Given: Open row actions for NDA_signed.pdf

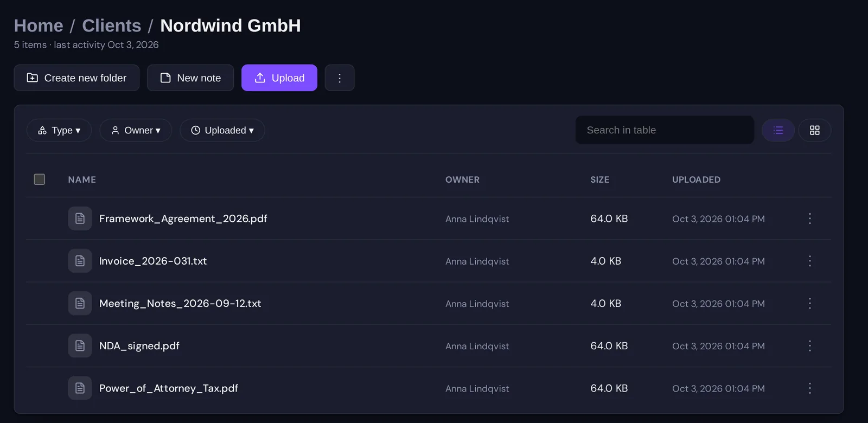Looking at the screenshot, I should tap(809, 346).
